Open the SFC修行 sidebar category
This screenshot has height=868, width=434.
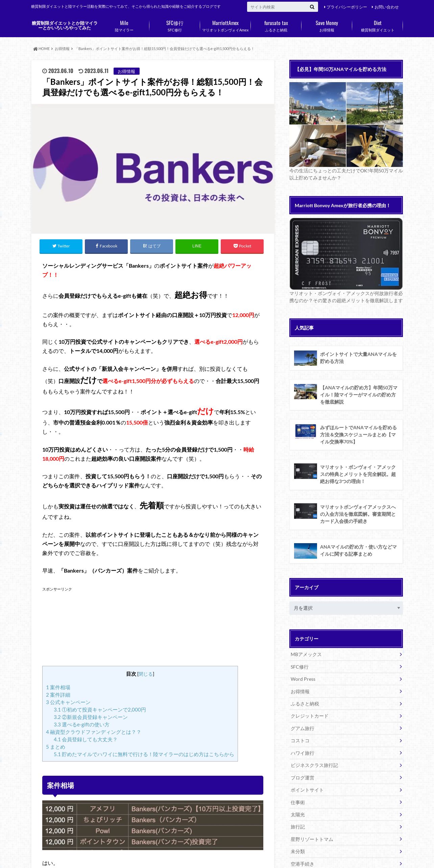(346, 667)
